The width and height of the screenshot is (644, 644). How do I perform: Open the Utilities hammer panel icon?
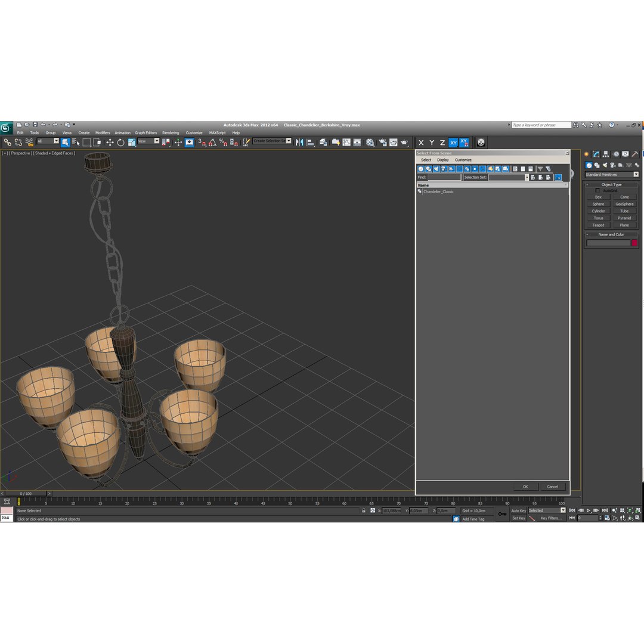coord(635,154)
